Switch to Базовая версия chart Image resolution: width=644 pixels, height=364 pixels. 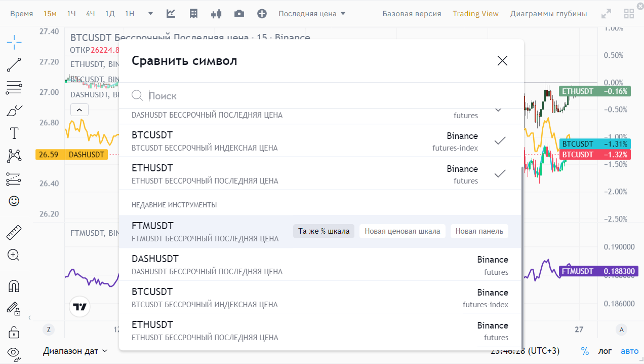[412, 14]
